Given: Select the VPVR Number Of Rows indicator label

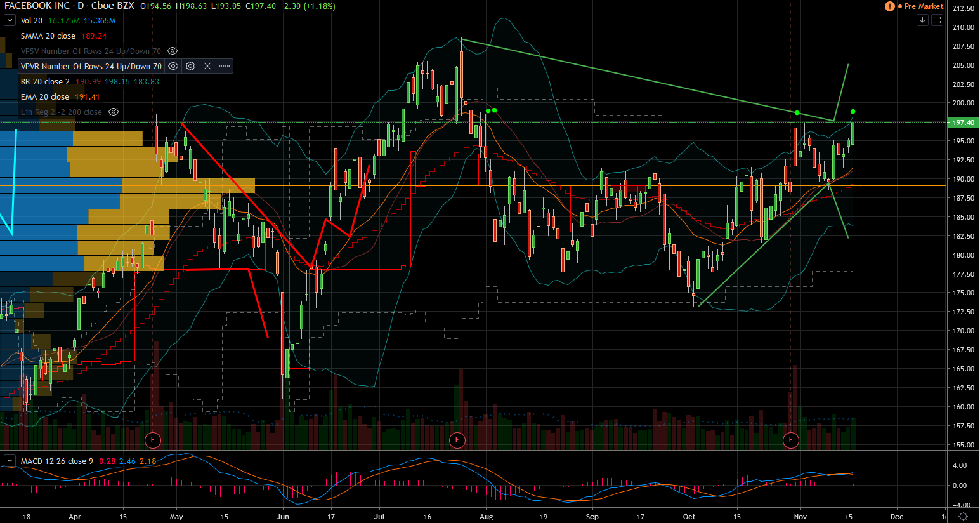Looking at the screenshot, I should click(91, 66).
